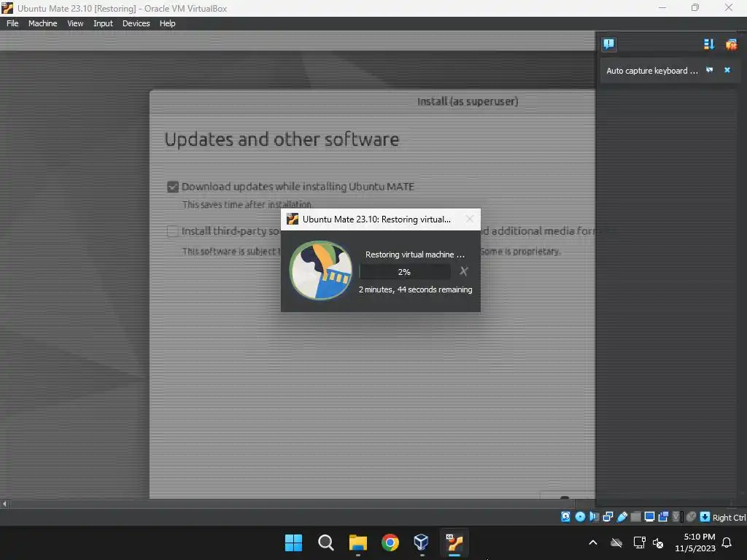Click the VirtualBox title bar app icon
Viewport: 747px width, 560px height.
(x=7, y=8)
